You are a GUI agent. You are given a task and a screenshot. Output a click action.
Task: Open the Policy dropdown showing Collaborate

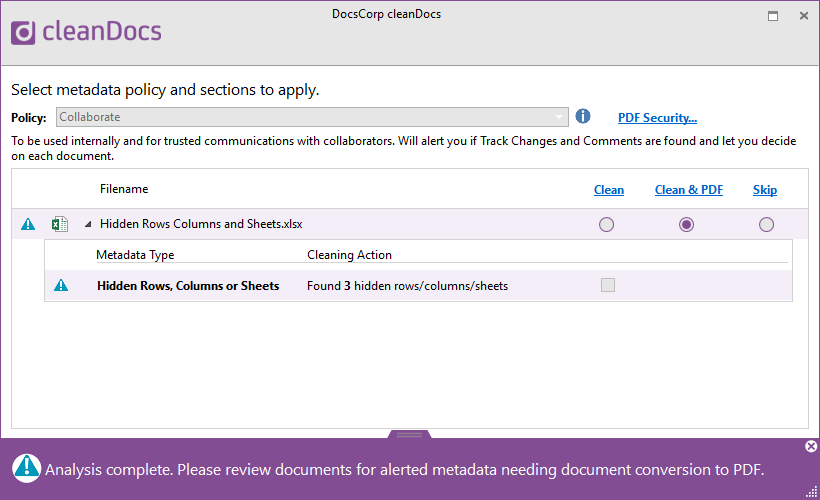312,117
